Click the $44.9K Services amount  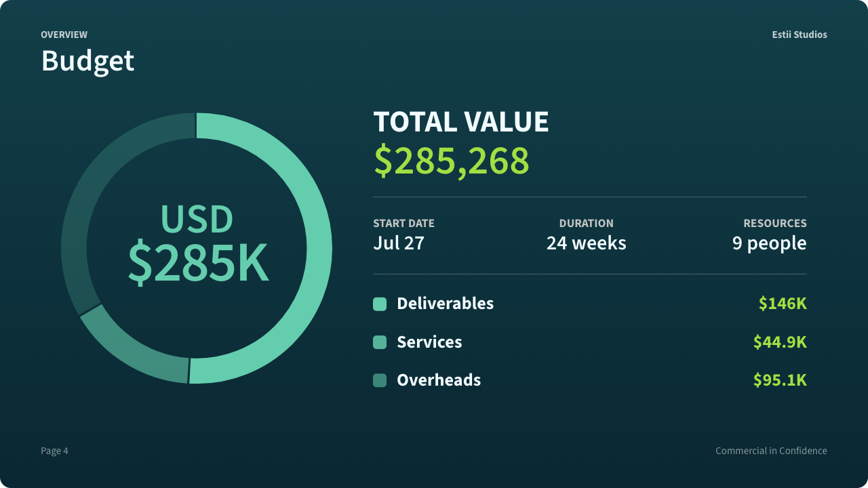(x=780, y=342)
